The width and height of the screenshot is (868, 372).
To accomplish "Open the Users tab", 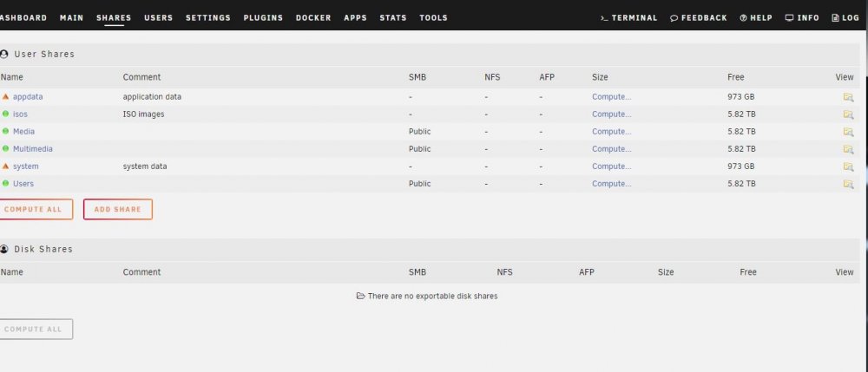I will 158,17.
